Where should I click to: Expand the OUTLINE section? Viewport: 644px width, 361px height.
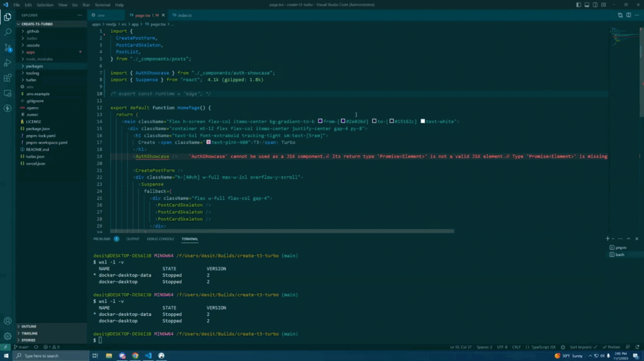[29, 326]
